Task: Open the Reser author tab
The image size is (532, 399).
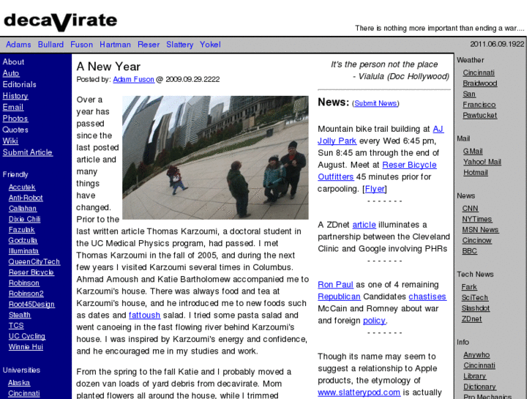Action: tap(149, 45)
